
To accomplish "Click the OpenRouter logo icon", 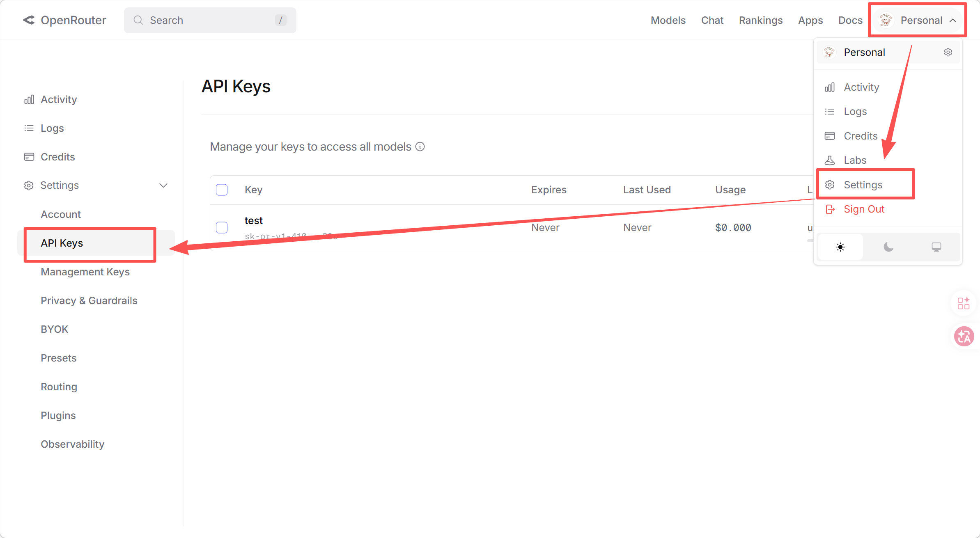I will [x=29, y=20].
